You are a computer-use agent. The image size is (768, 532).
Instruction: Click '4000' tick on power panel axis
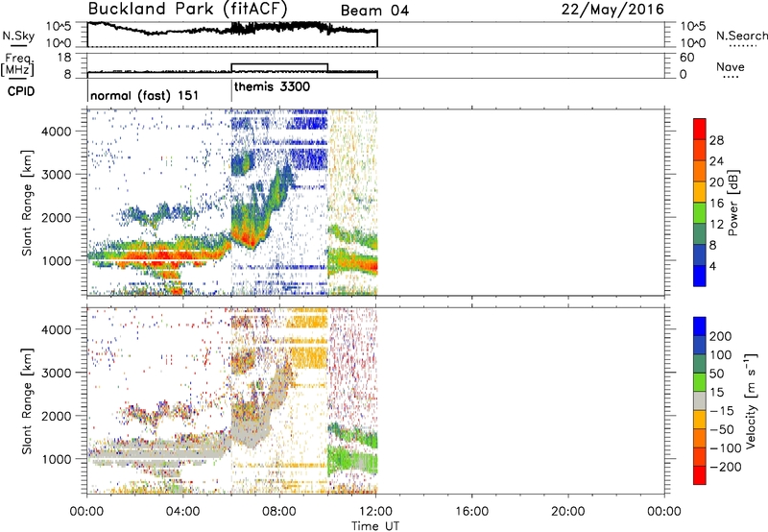pos(57,131)
